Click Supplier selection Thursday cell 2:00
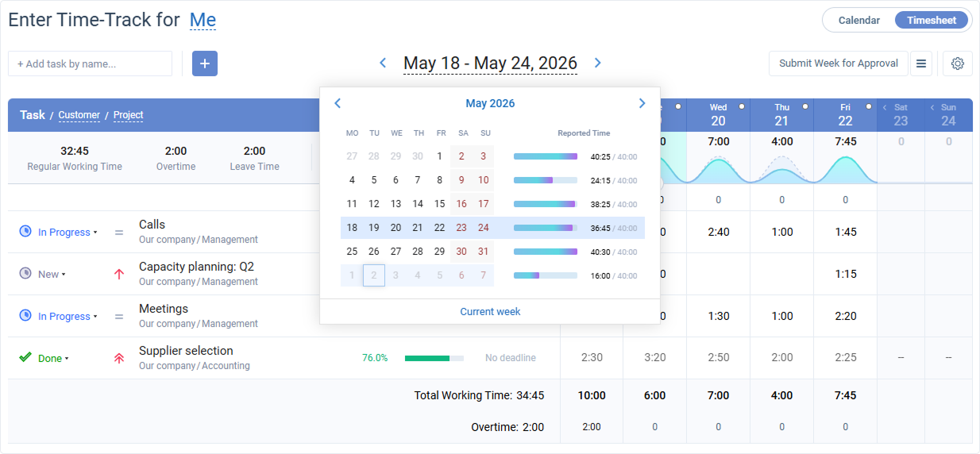This screenshot has width=980, height=454. pos(781,358)
